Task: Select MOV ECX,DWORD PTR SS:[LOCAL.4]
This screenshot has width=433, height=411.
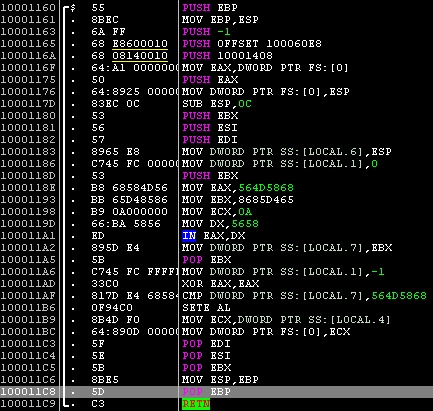Action: coord(286,320)
